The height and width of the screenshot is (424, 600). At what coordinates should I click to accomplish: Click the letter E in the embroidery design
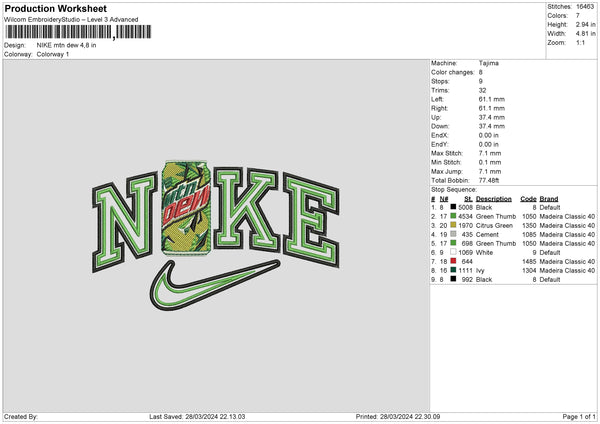coord(311,220)
